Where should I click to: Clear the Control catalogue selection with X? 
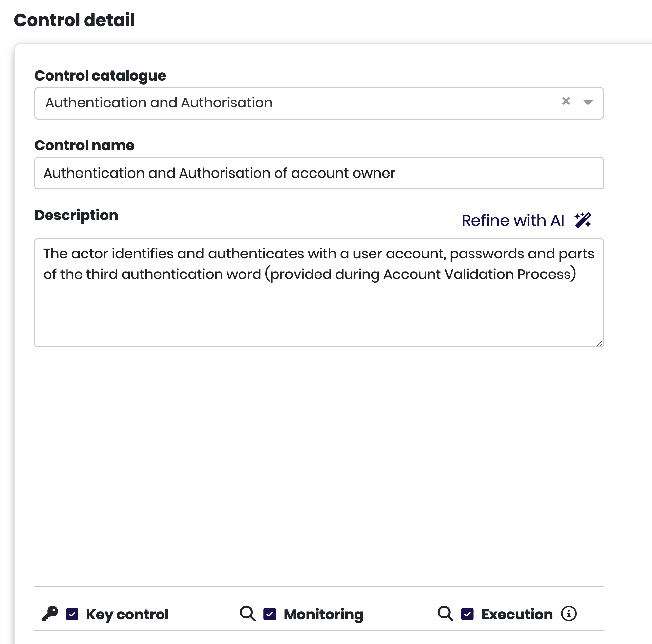coord(566,101)
